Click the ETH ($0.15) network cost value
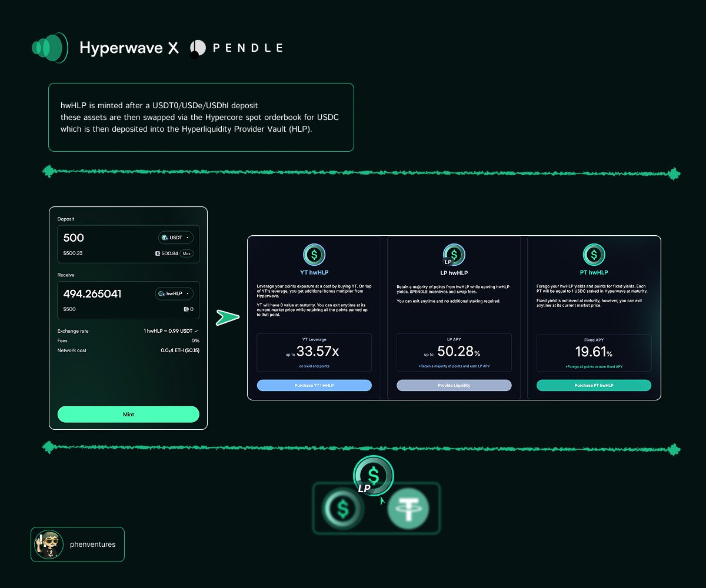The height and width of the screenshot is (588, 706). click(180, 350)
